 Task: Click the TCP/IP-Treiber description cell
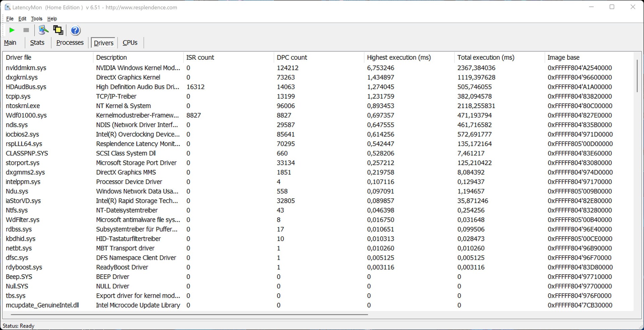pyautogui.click(x=116, y=96)
